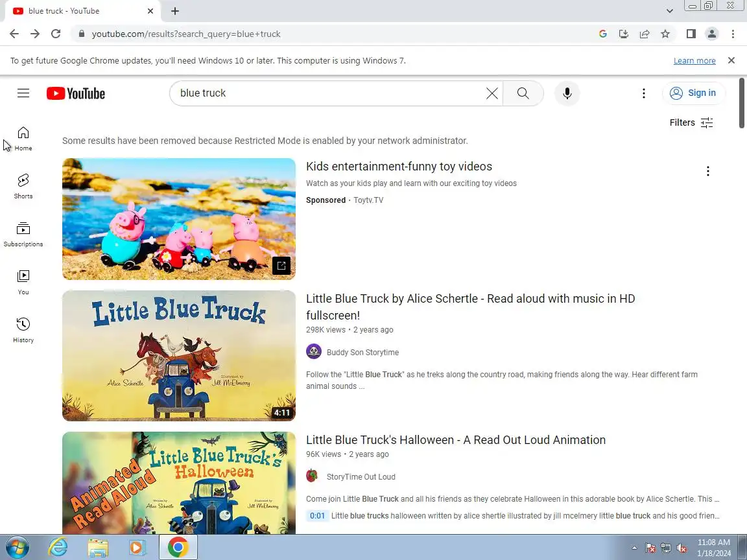Open Kids entertainment-funny toy videos title

[x=399, y=166]
